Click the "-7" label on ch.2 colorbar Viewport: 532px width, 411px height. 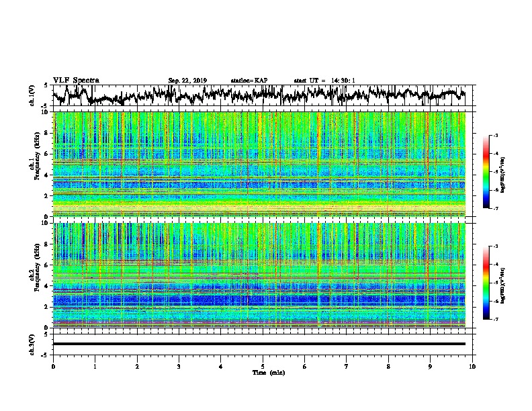click(x=496, y=319)
